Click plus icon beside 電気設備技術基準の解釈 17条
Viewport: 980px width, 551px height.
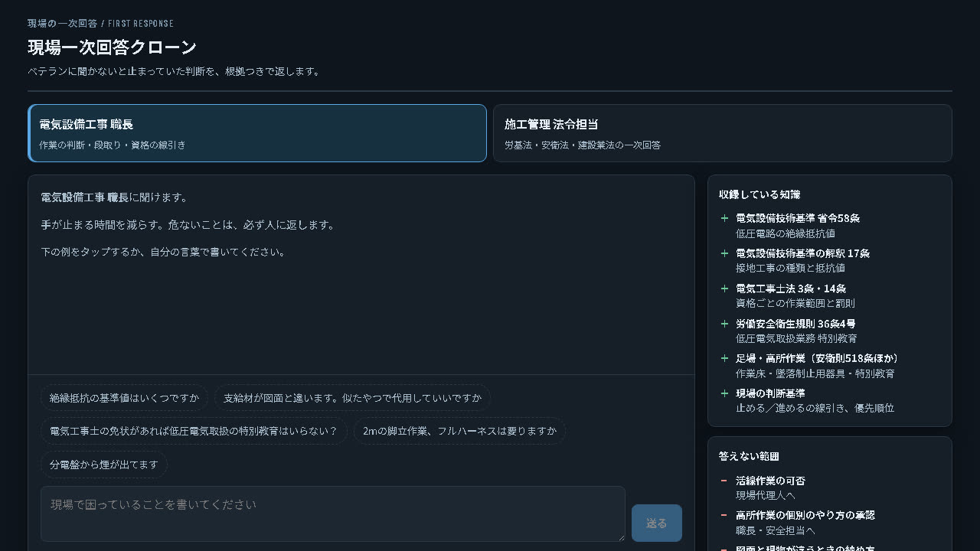pos(724,253)
